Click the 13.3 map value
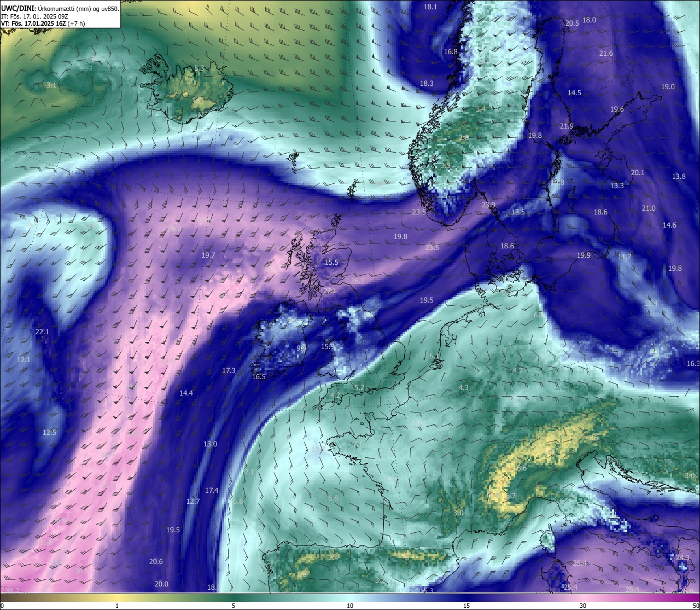Screen dimensions: 700x610 pyautogui.click(x=617, y=185)
